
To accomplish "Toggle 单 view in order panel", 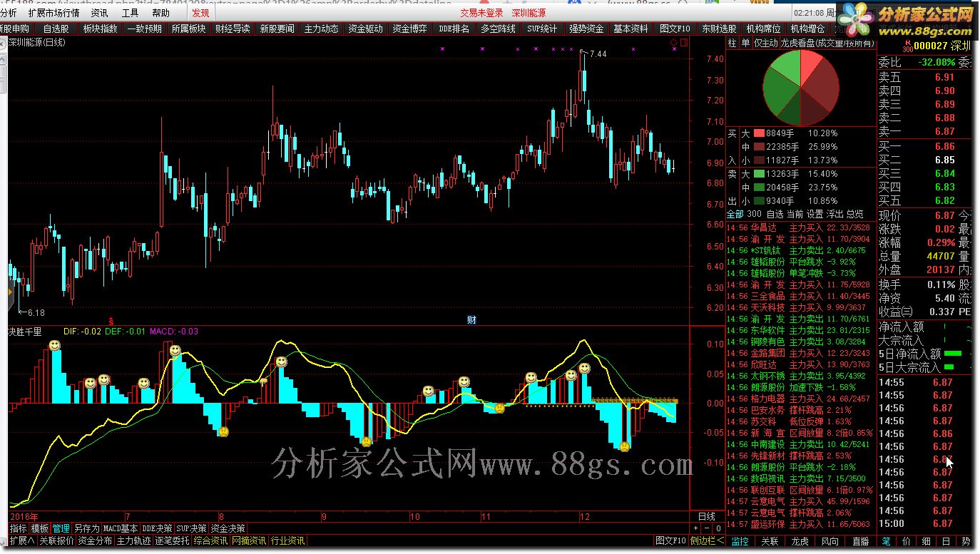I will tap(745, 43).
